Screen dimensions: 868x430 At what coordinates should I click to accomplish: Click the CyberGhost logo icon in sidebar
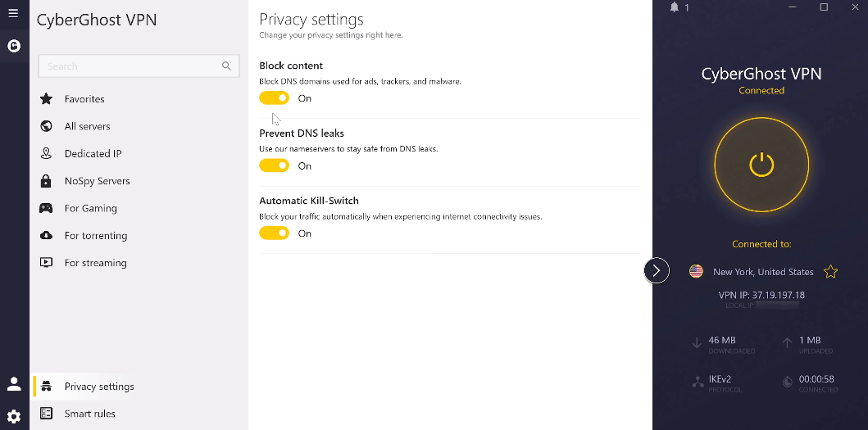pyautogui.click(x=14, y=46)
